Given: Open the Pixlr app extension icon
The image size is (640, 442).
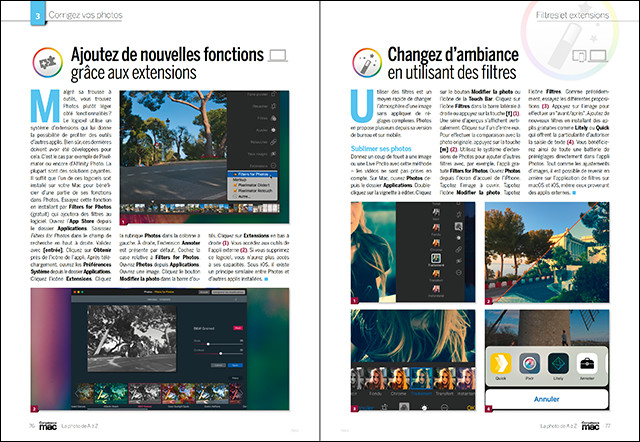Looking at the screenshot, I should pos(529,364).
